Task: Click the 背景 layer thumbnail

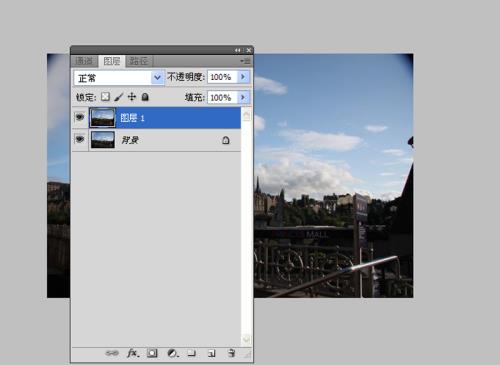Action: [x=103, y=140]
